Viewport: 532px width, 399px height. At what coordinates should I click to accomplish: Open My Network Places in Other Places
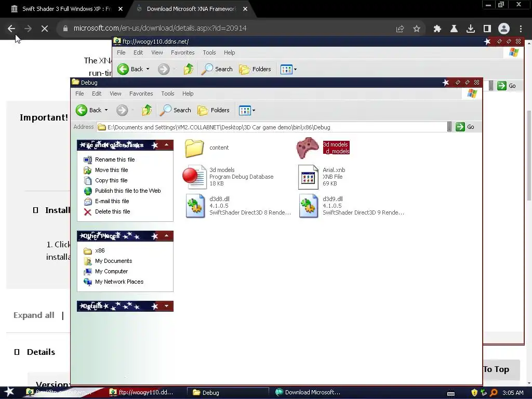pos(119,282)
